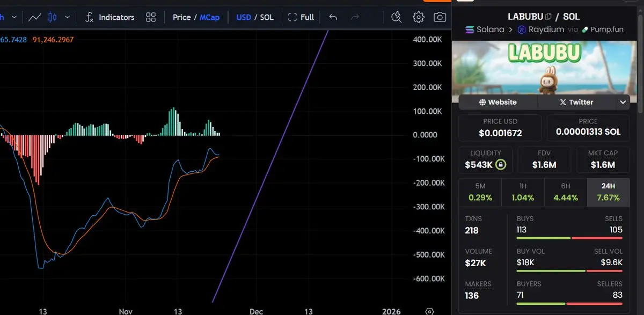Viewport: 644px width, 315px height.
Task: Click the FDV $1.6M box
Action: (x=544, y=159)
